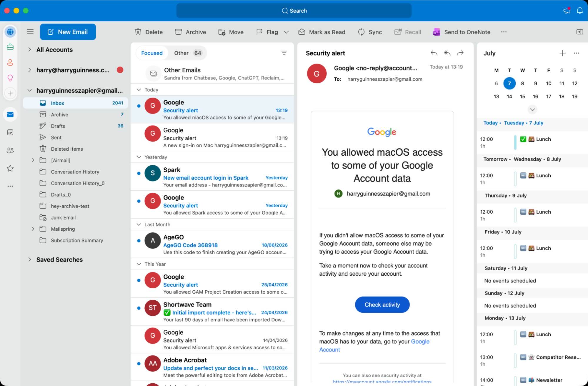Open the Spark new email account login message
Image resolution: width=588 pixels, height=386 pixels.
click(212, 177)
